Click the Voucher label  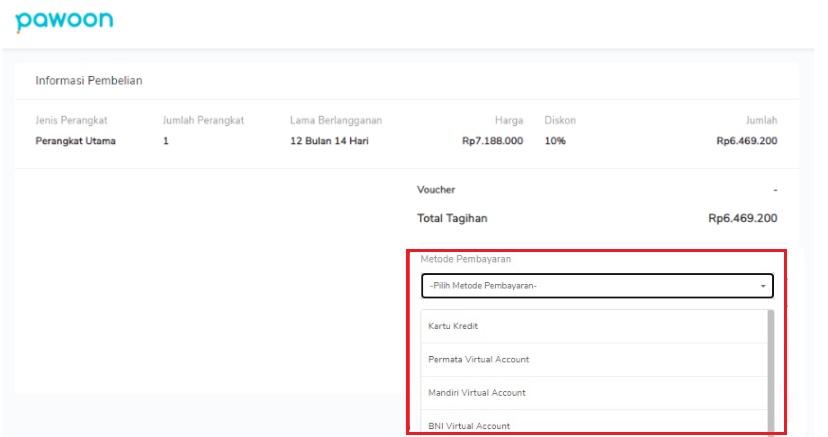click(436, 189)
